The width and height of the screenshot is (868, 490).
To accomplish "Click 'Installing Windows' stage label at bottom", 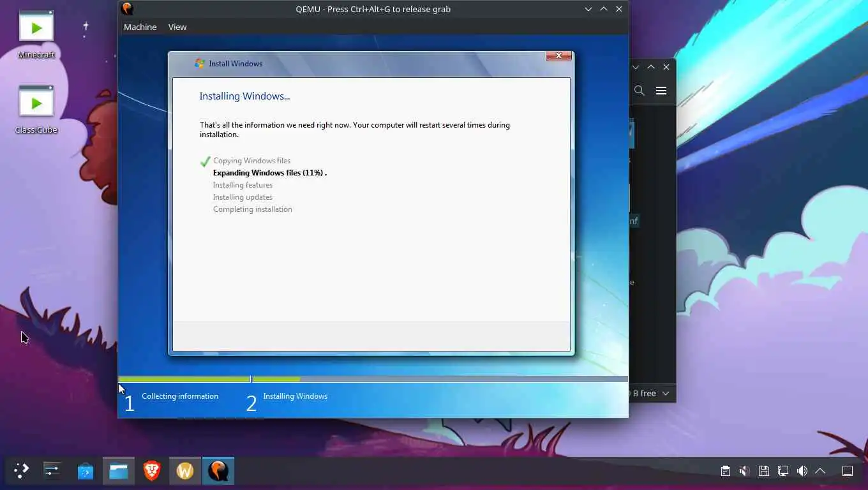I will (296, 396).
